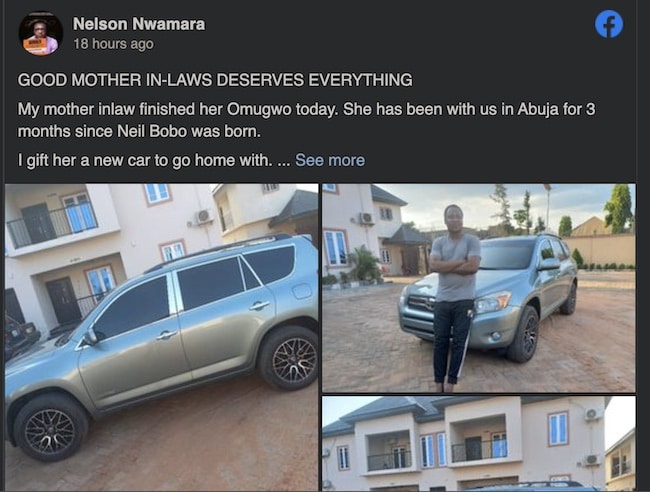Image resolution: width=650 pixels, height=492 pixels.
Task: Open the bottom-right house photo
Action: pos(478,444)
